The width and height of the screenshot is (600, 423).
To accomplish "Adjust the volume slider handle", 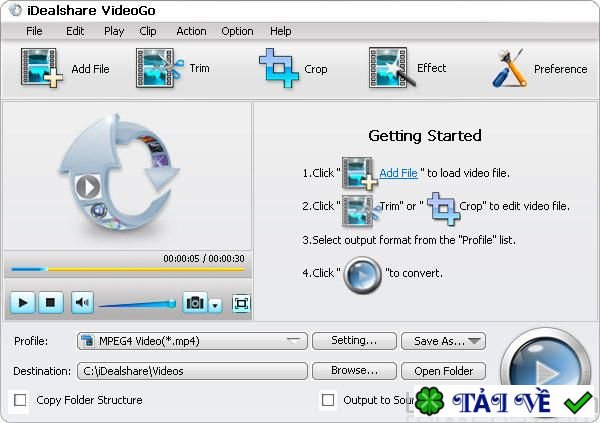I will click(172, 304).
